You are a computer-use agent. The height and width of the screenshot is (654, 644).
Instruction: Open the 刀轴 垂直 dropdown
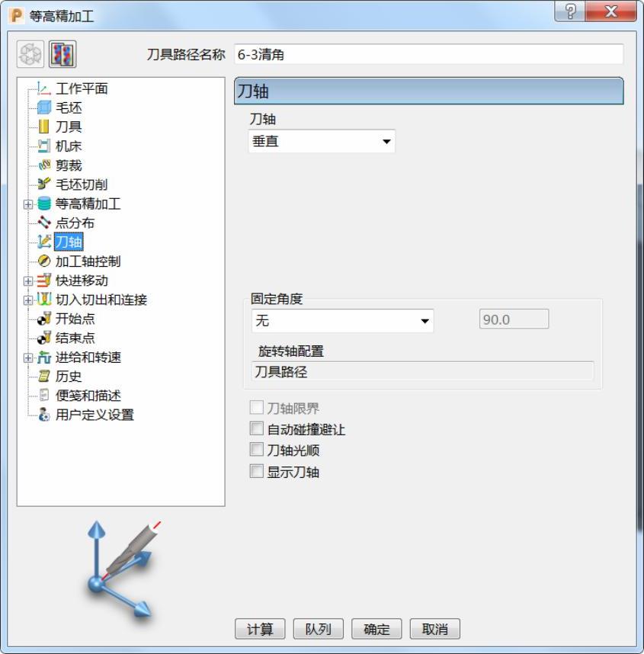click(322, 141)
